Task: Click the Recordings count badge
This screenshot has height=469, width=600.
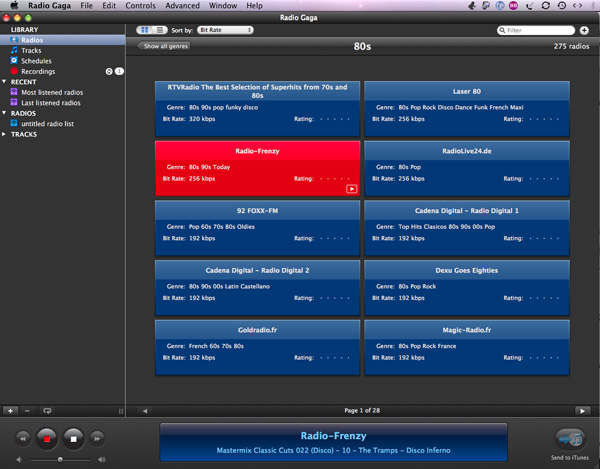Action: (119, 72)
